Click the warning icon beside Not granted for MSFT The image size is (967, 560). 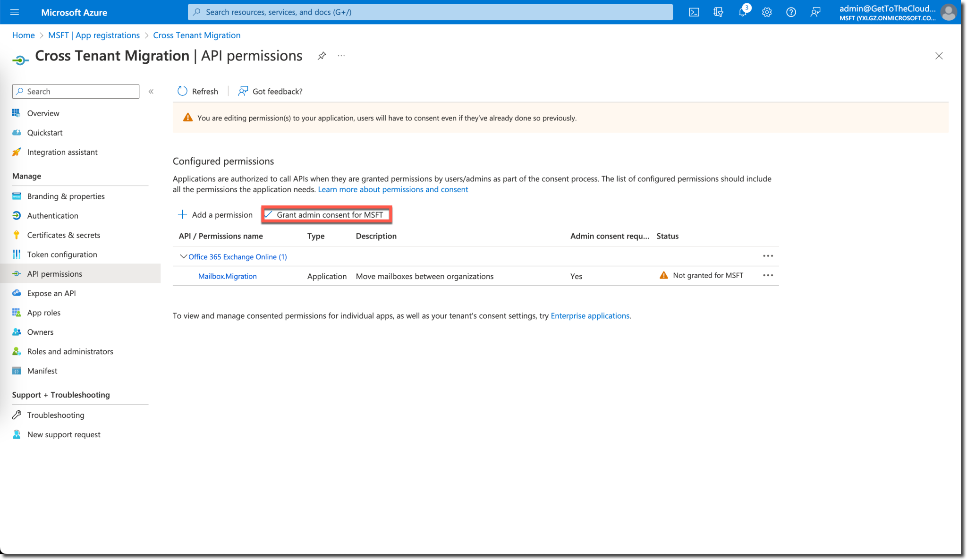[664, 275]
